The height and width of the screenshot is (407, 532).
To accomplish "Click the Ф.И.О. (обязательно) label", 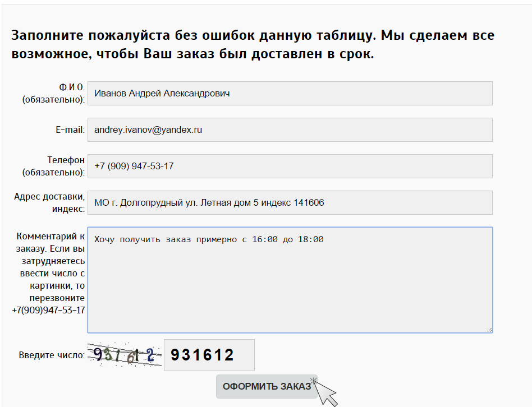I will tap(54, 93).
